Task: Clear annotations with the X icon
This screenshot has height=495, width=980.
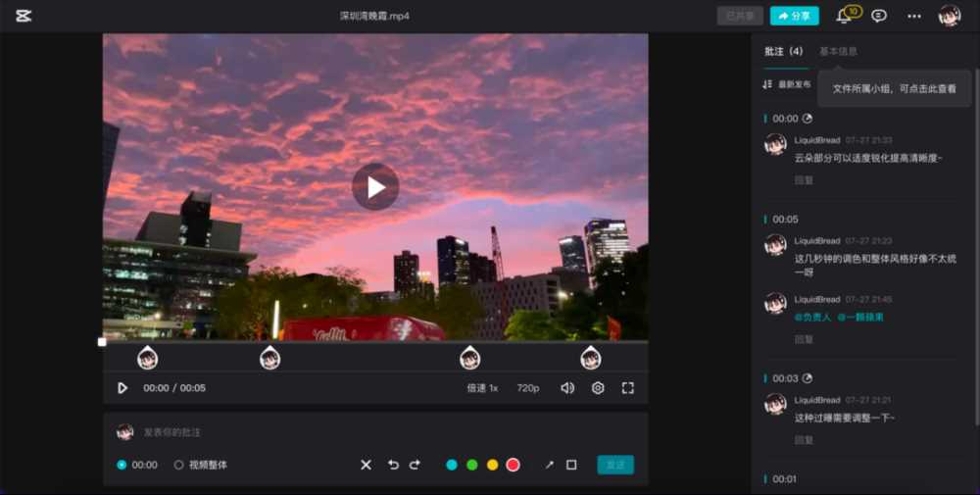Action: 366,465
